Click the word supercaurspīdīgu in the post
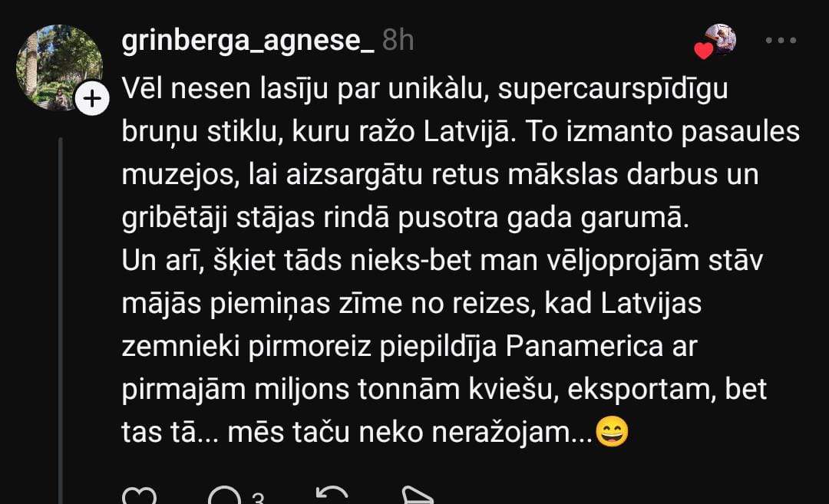The height and width of the screenshot is (504, 829). pyautogui.click(x=613, y=89)
